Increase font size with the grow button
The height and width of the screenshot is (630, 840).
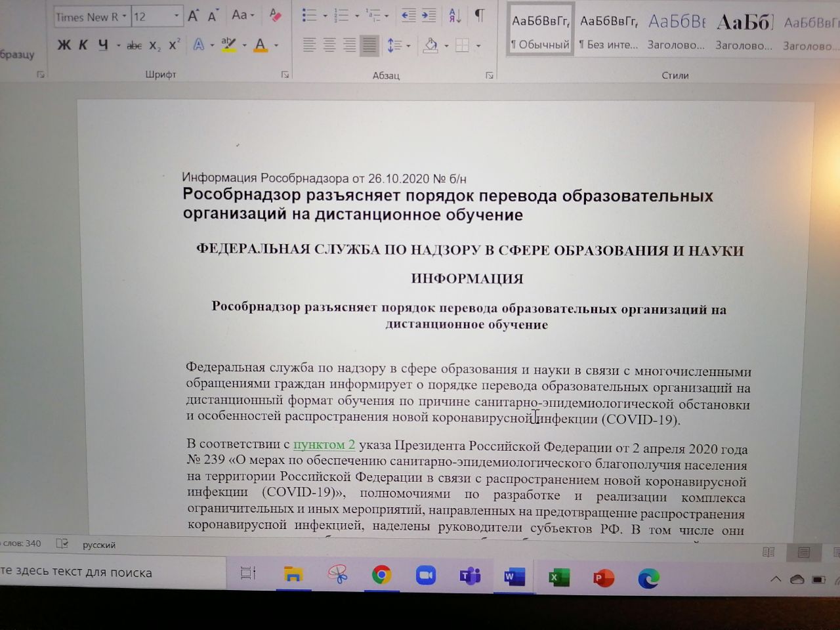click(x=193, y=16)
